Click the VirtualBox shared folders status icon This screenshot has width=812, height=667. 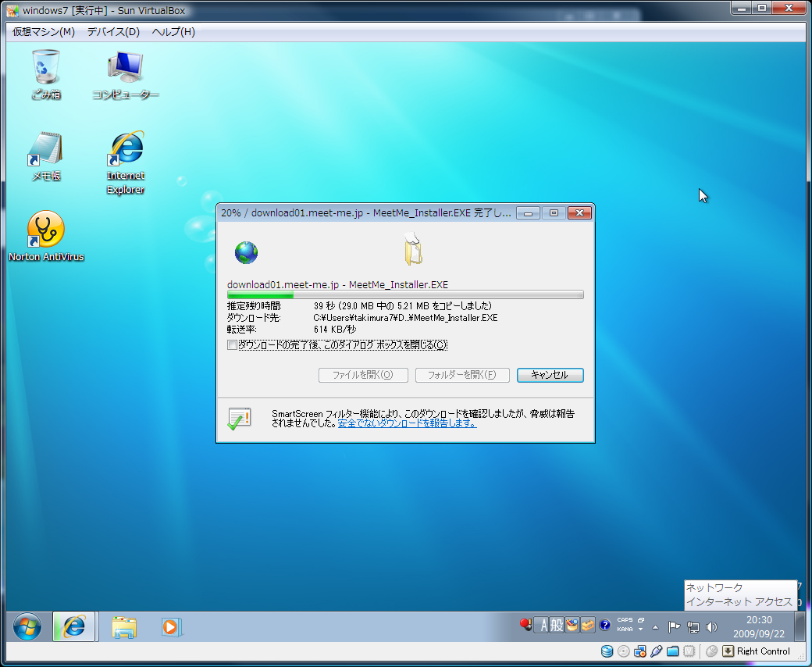pyautogui.click(x=673, y=651)
